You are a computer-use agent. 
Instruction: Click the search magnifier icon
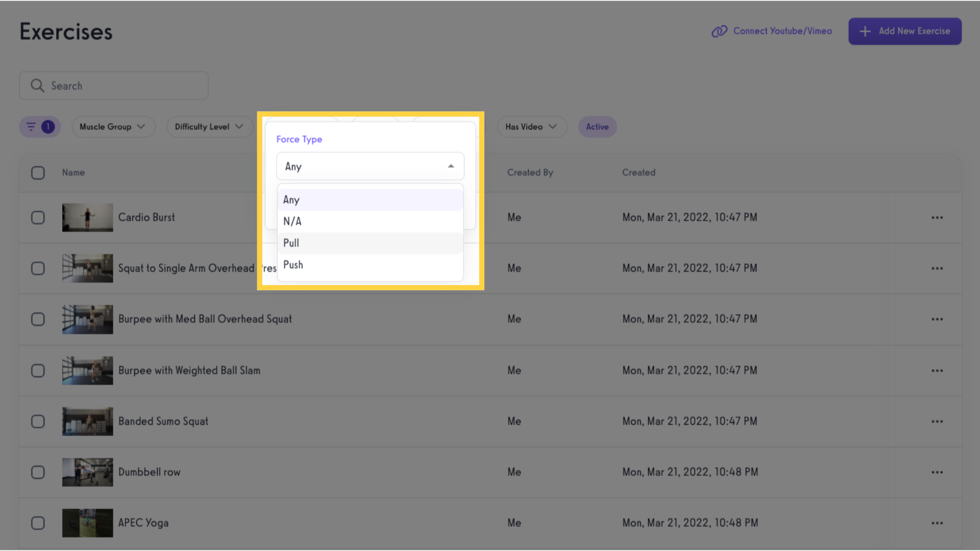pyautogui.click(x=37, y=86)
